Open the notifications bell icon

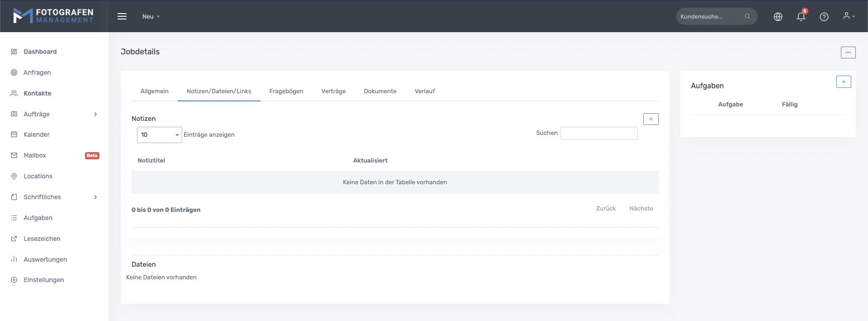click(x=801, y=17)
